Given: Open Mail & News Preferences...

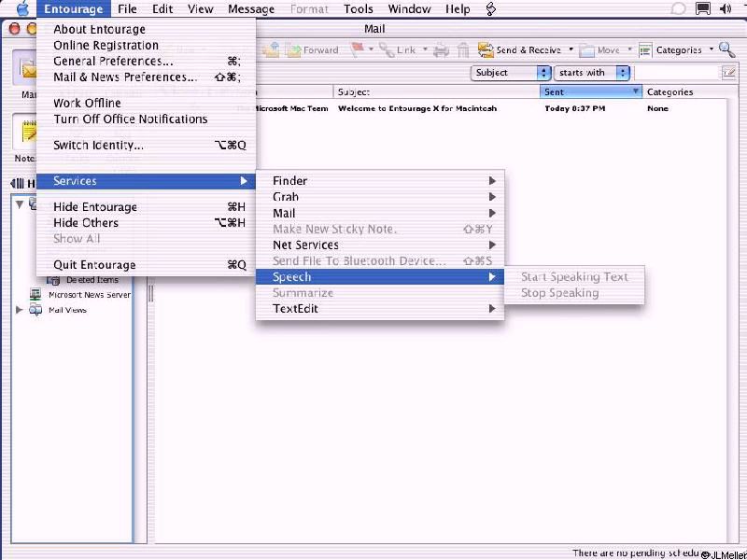Looking at the screenshot, I should [147, 77].
